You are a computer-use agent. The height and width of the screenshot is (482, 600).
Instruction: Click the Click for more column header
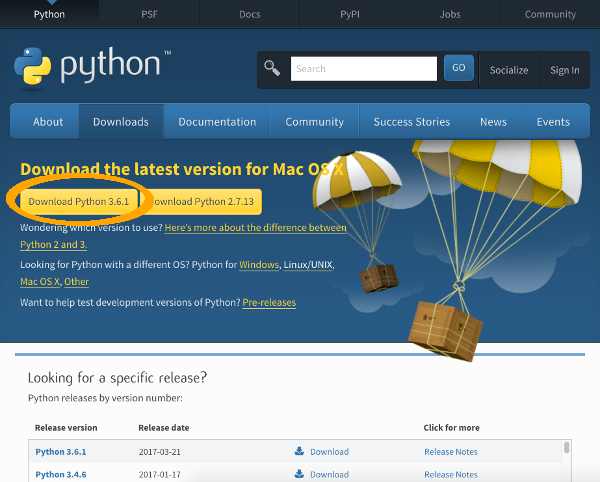pyautogui.click(x=452, y=428)
